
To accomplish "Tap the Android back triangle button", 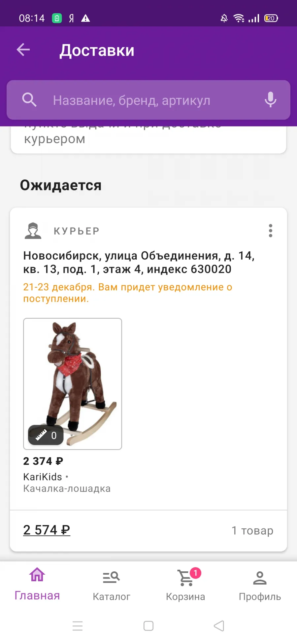I will point(219,626).
